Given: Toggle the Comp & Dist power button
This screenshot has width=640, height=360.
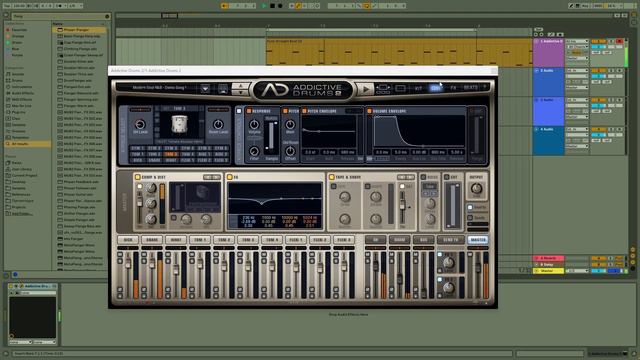Looking at the screenshot, I should tap(138, 177).
